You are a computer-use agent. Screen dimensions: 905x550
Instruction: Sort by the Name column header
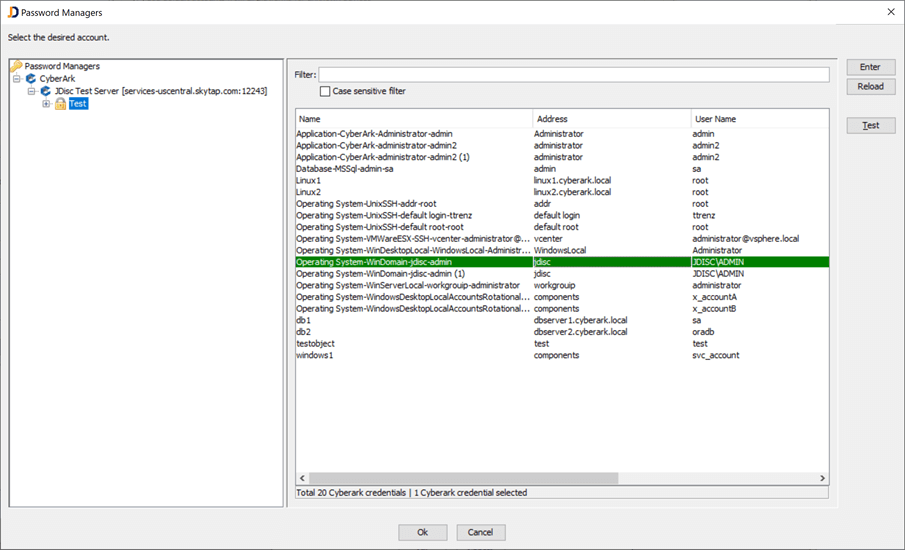[414, 119]
